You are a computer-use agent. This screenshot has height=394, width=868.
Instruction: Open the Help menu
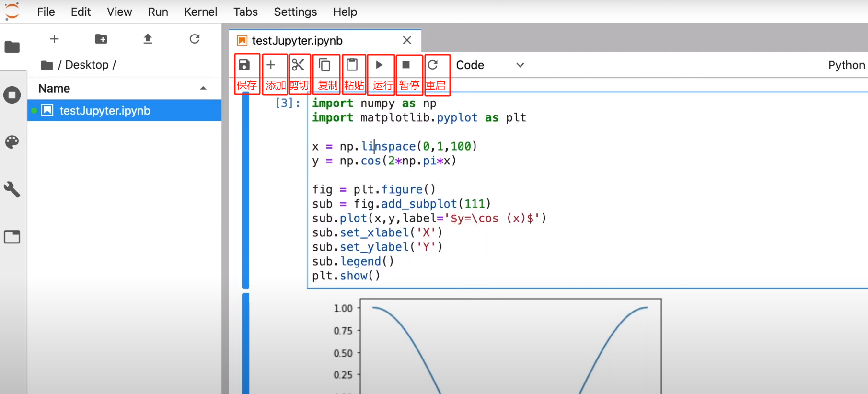(345, 12)
